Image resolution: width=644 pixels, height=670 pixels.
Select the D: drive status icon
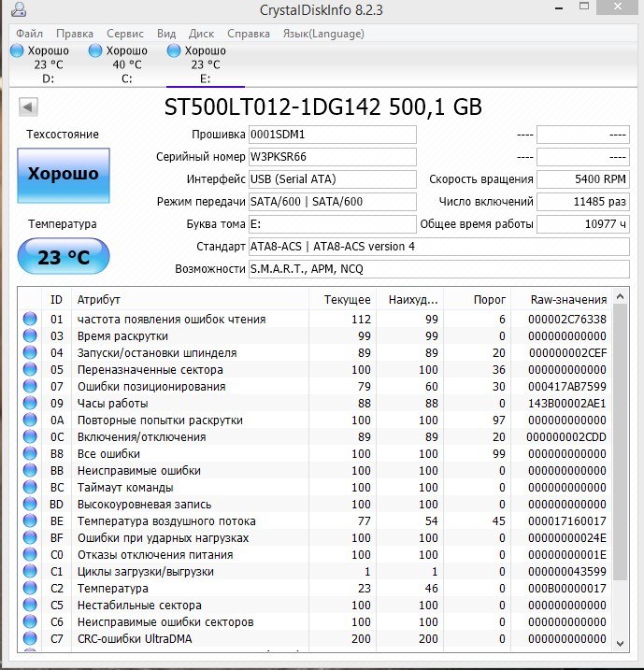[17, 50]
